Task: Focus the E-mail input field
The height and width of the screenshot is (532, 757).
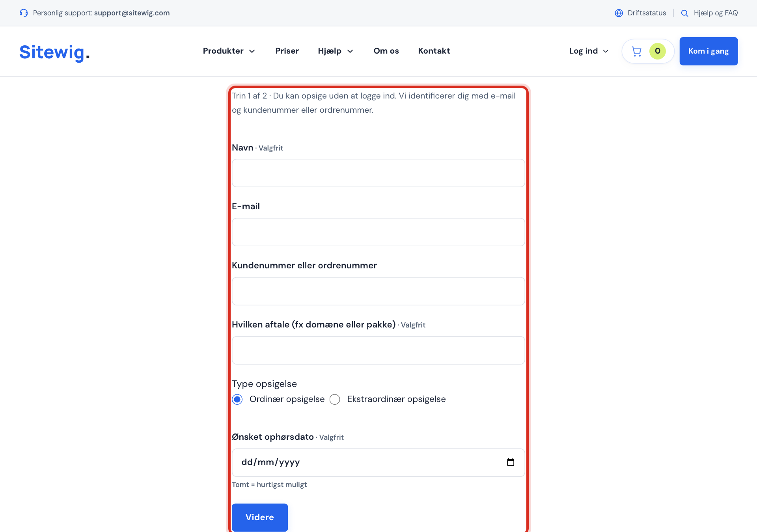Action: coord(378,232)
